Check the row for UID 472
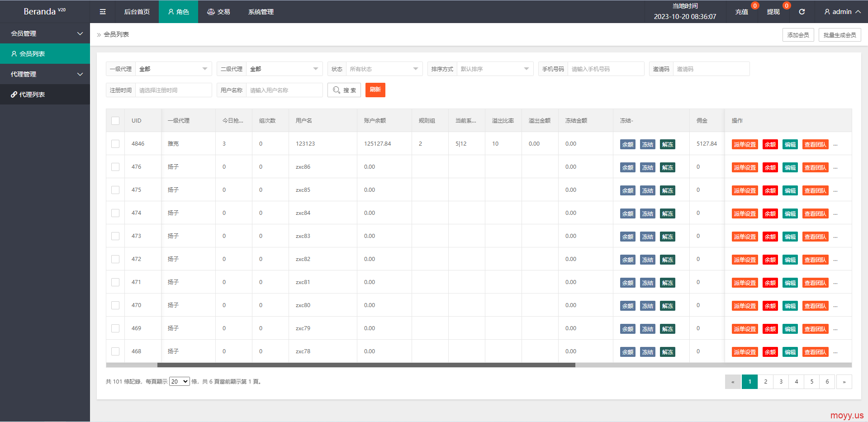Screen dimensions: 868x422 coord(115,259)
